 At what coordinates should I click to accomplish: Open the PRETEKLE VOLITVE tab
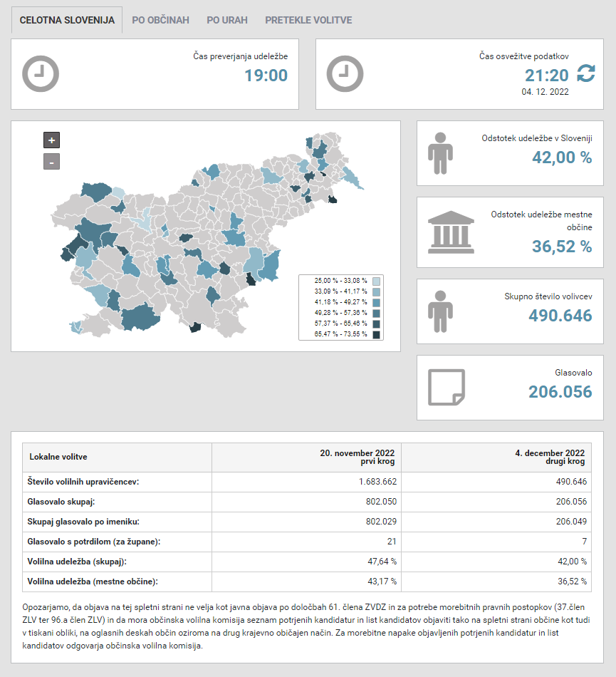[x=308, y=20]
